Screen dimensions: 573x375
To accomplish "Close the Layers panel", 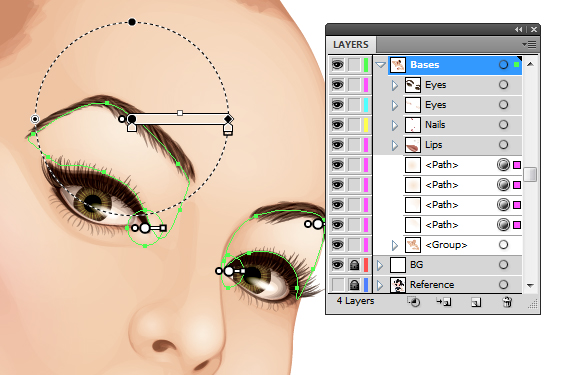I will coord(534,30).
